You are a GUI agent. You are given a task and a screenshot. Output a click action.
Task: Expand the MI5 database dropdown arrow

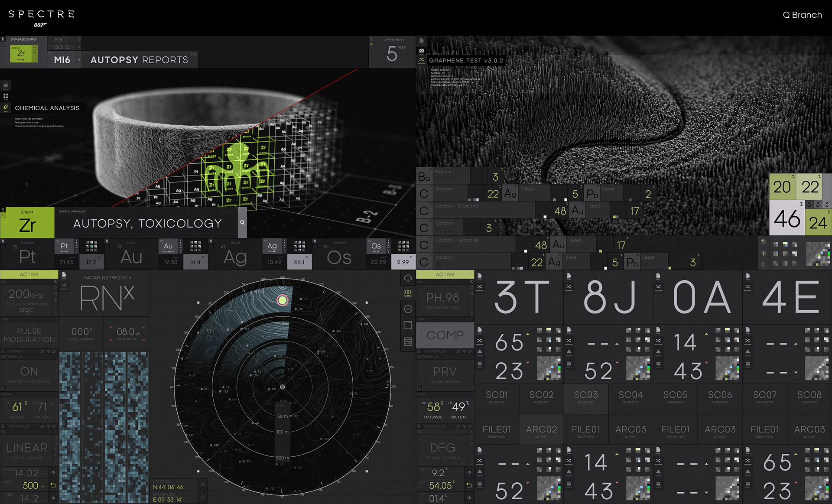(79, 39)
